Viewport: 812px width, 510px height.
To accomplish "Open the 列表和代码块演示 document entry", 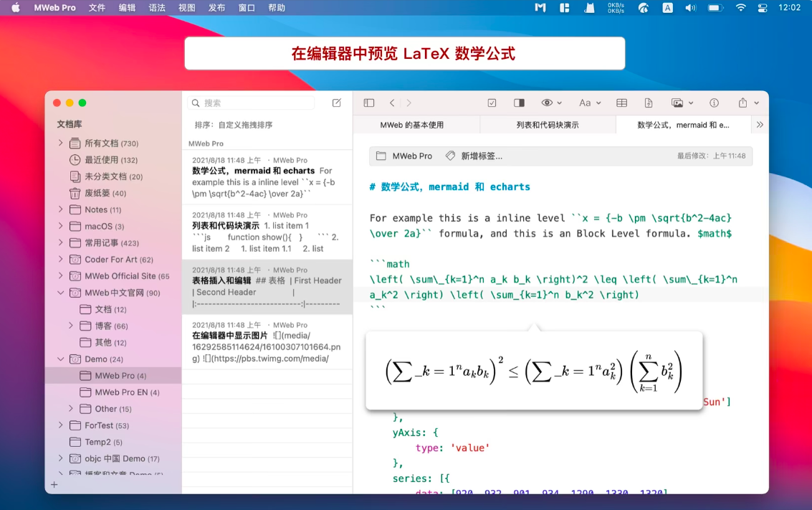I will (x=267, y=232).
